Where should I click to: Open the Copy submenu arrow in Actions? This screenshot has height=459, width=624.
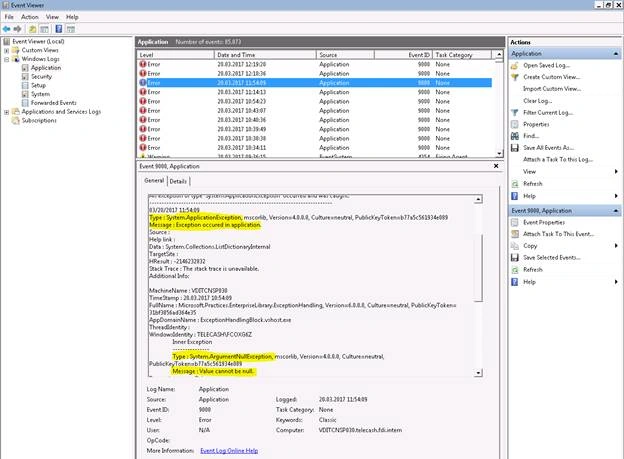(616, 246)
